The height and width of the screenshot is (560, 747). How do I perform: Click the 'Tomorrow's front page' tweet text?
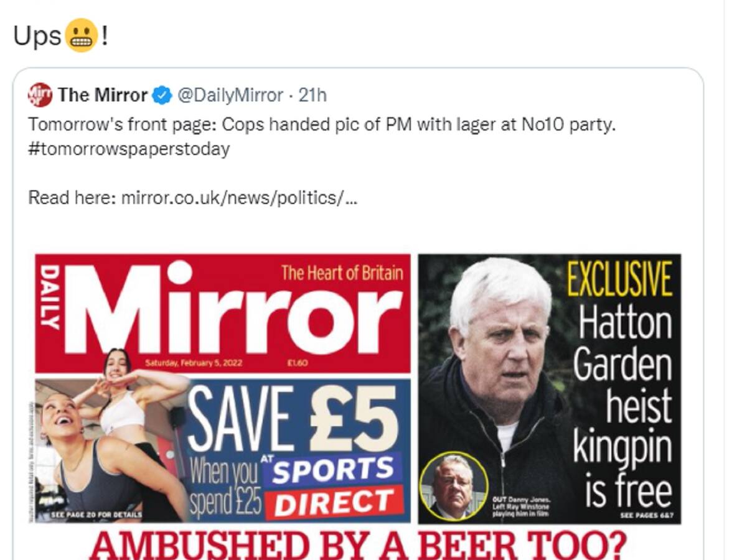[x=321, y=125]
